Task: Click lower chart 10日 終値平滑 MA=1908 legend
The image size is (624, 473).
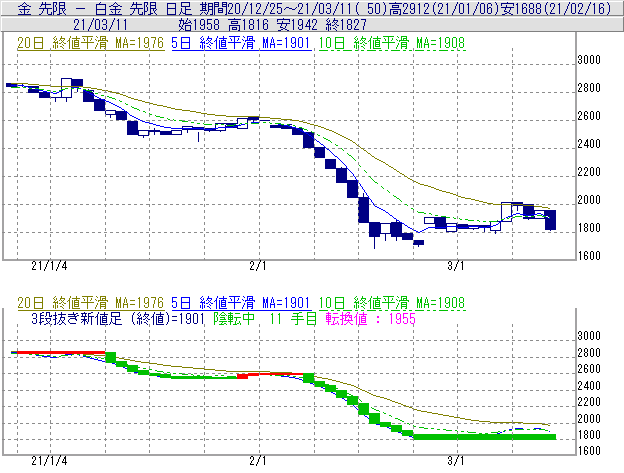Action: (392, 303)
